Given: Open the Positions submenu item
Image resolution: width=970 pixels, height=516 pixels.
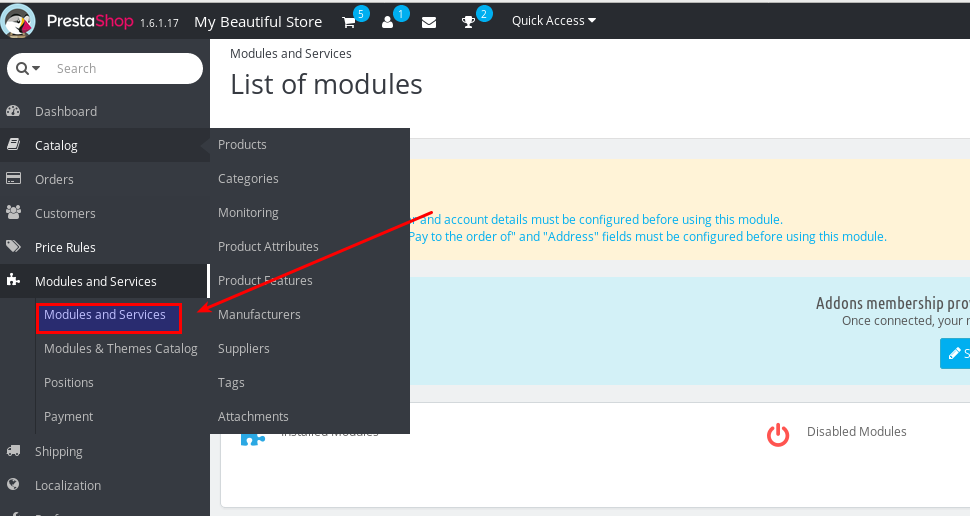Looking at the screenshot, I should [x=69, y=382].
